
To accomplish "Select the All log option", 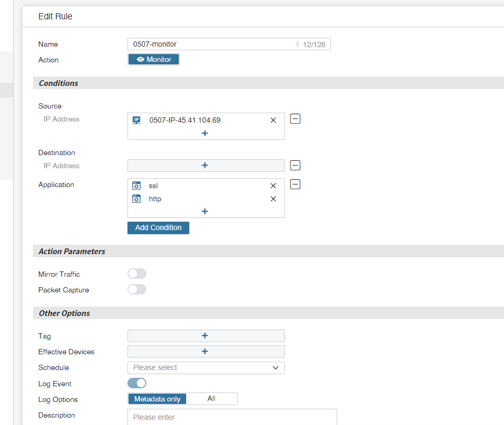I will coord(211,399).
